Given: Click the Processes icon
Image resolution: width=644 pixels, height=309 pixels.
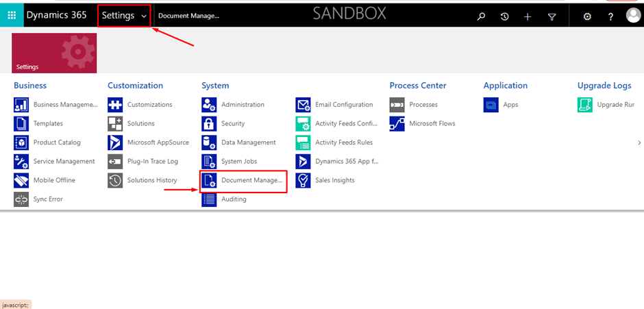Looking at the screenshot, I should 397,105.
